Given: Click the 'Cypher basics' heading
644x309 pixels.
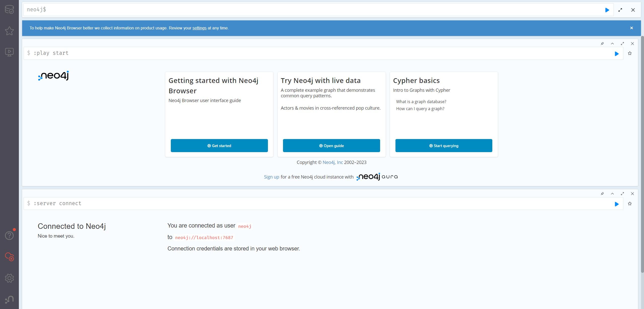Looking at the screenshot, I should pyautogui.click(x=416, y=80).
